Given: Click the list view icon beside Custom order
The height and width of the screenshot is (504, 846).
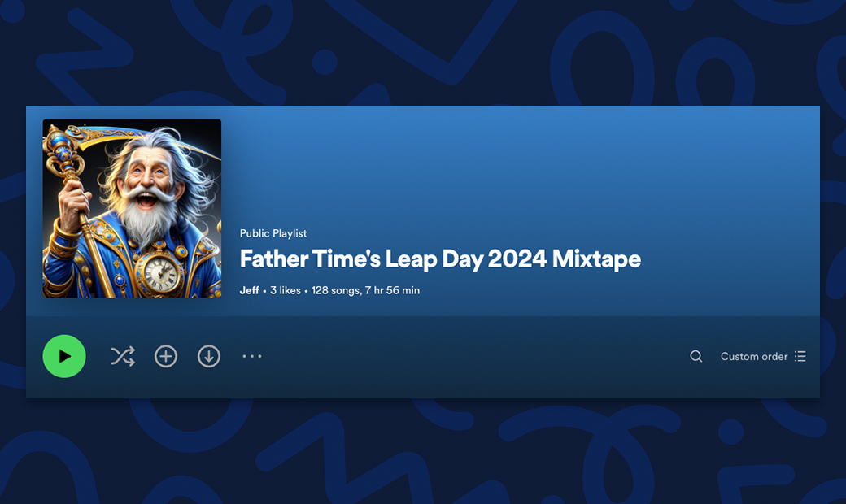Looking at the screenshot, I should tap(800, 356).
